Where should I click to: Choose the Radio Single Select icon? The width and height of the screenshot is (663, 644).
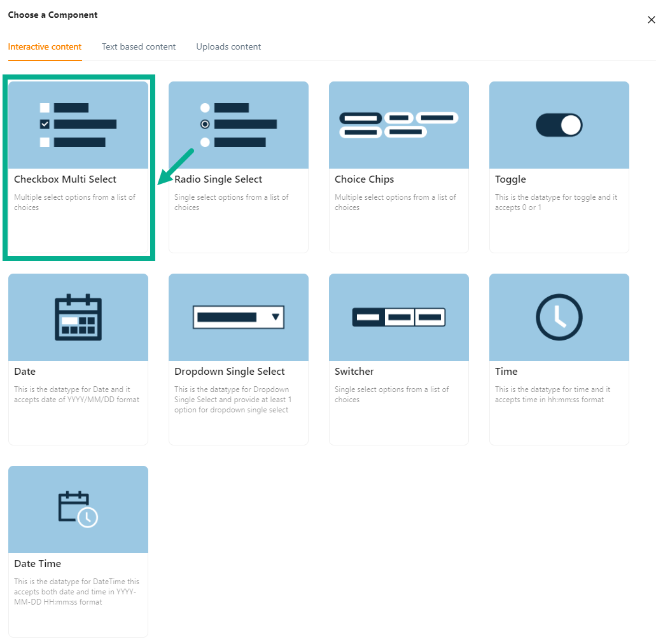[238, 125]
